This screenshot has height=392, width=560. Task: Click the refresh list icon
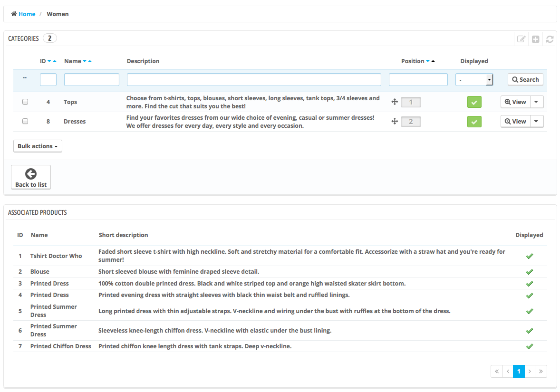(x=550, y=39)
